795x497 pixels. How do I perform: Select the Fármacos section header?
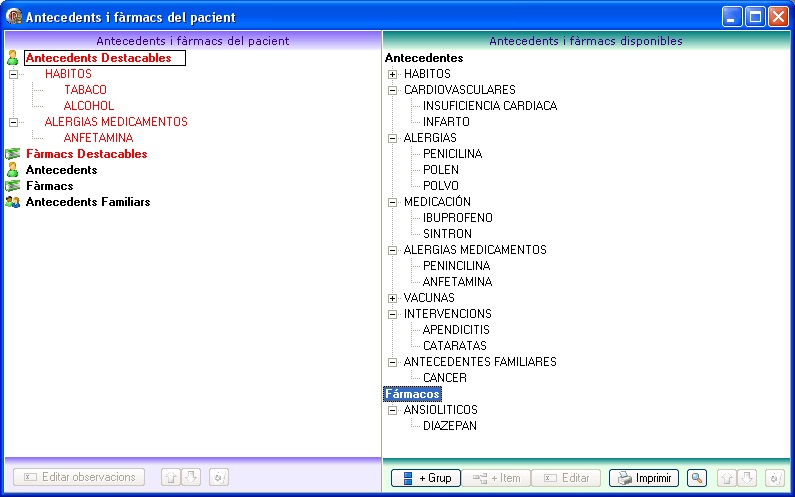412,394
